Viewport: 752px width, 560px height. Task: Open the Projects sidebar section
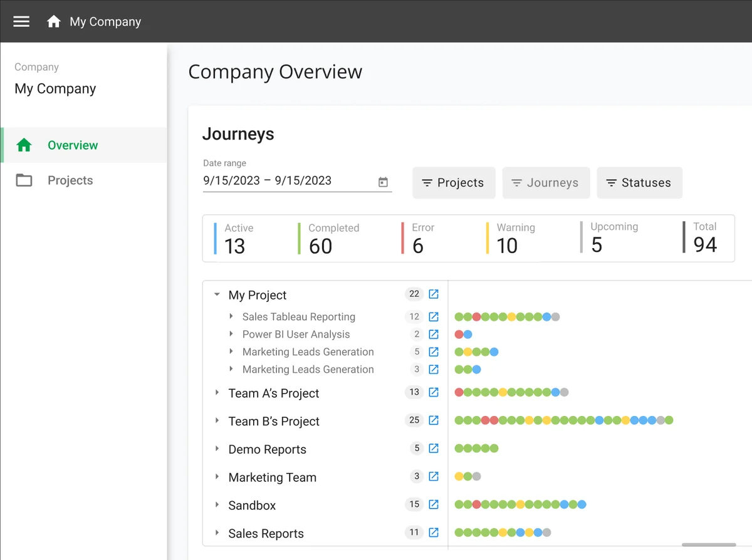pyautogui.click(x=70, y=180)
